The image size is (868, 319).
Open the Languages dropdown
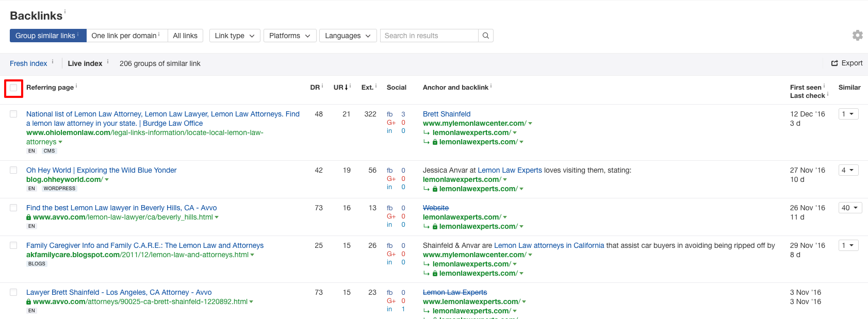[348, 36]
